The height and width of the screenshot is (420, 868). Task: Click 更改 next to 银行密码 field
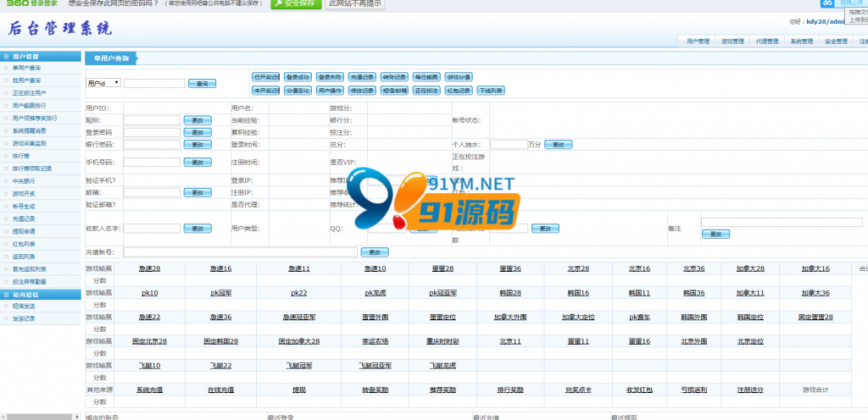tap(198, 145)
